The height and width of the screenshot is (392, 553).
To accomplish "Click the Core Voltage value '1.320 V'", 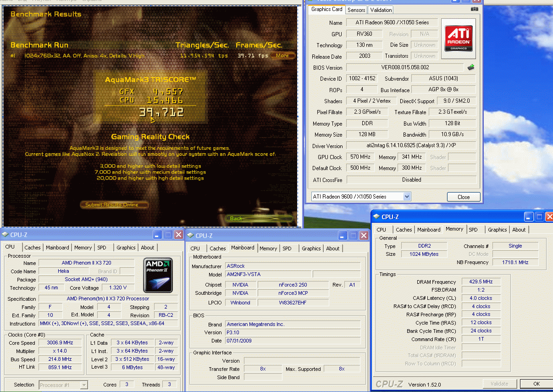I will pos(118,288).
